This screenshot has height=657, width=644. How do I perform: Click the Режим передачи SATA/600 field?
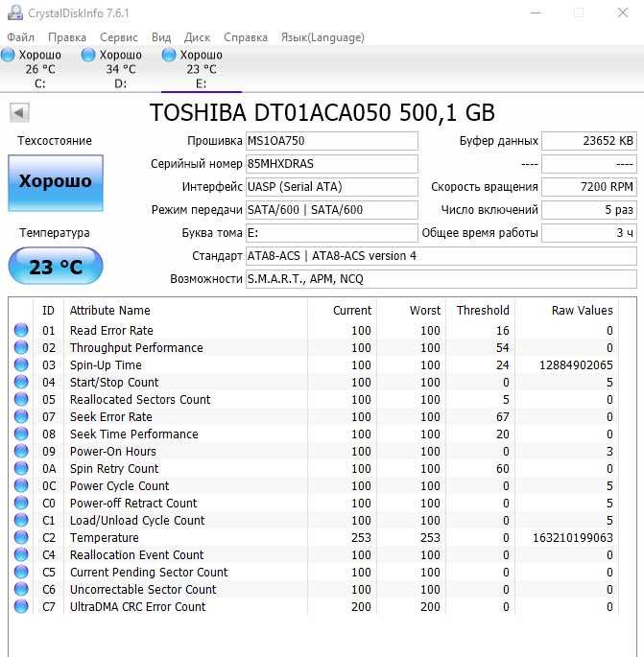pos(332,210)
